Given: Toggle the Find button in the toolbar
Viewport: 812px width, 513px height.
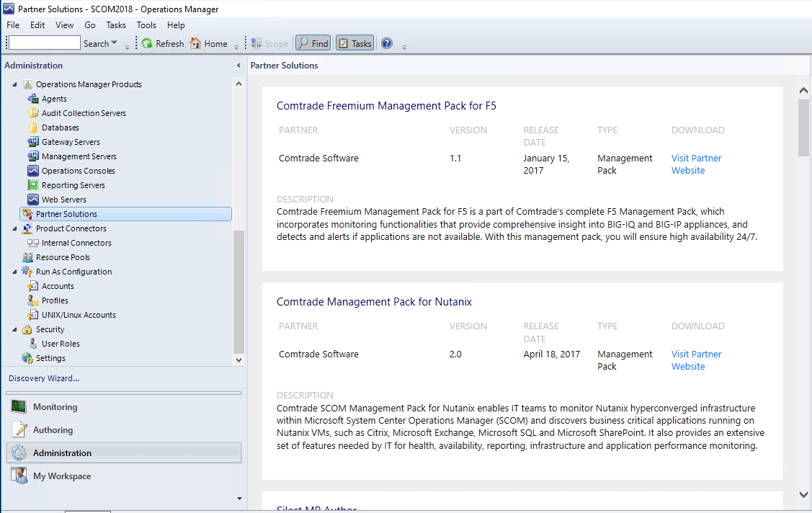Looking at the screenshot, I should 313,43.
